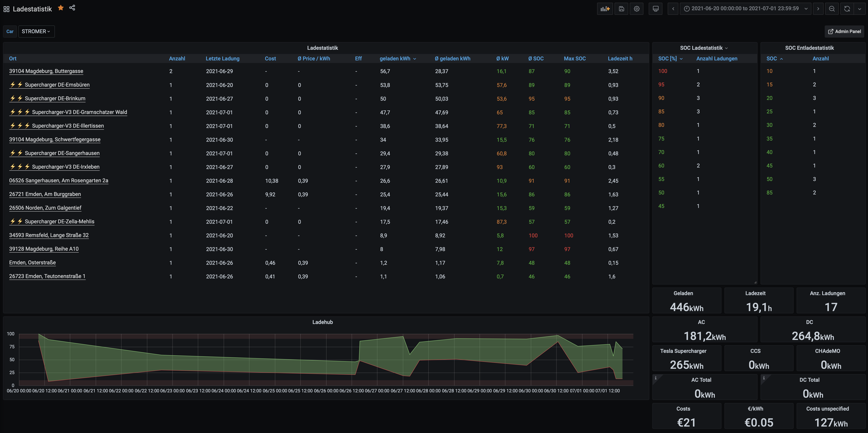Shift time range backward
Image resolution: width=868 pixels, height=433 pixels.
coord(673,9)
